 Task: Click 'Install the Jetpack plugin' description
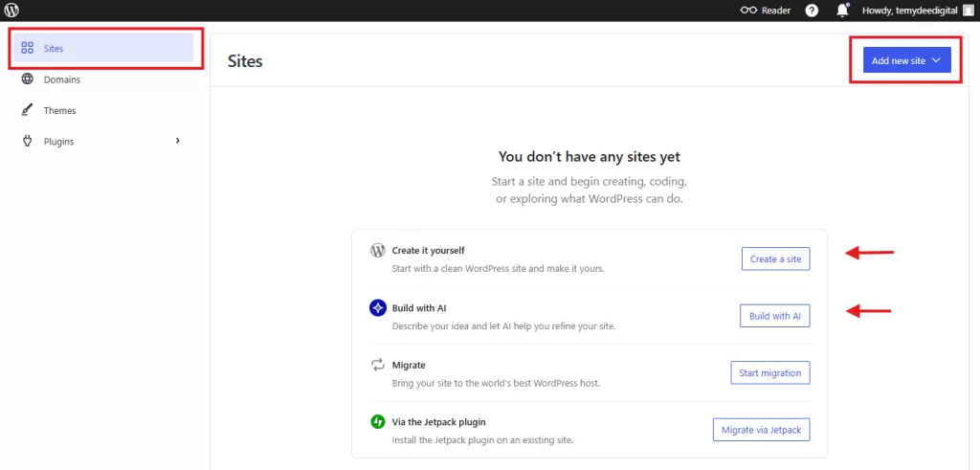[482, 440]
